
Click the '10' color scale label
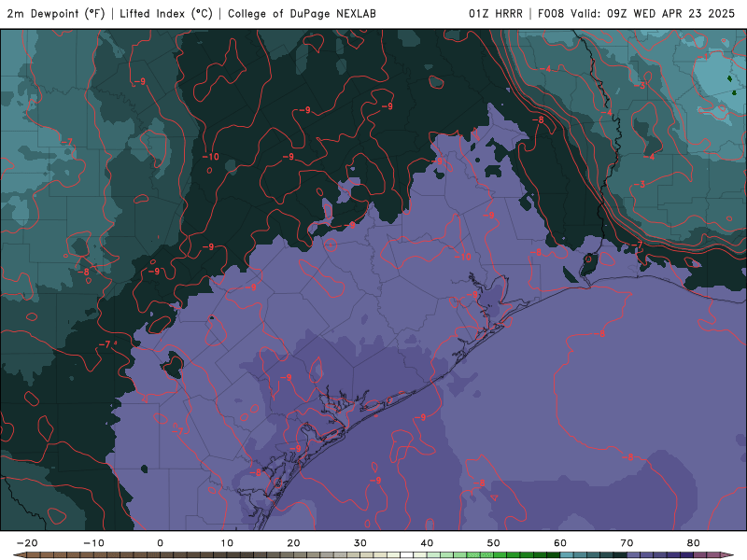(x=227, y=543)
